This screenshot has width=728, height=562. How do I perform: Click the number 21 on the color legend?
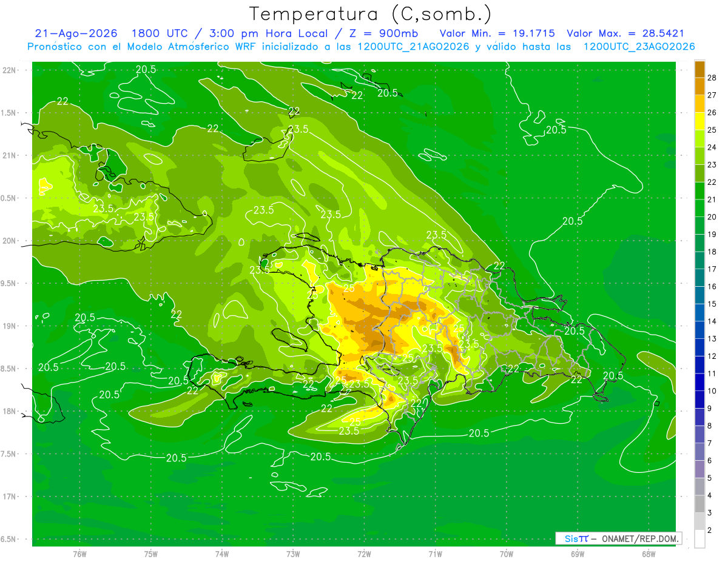coord(712,199)
